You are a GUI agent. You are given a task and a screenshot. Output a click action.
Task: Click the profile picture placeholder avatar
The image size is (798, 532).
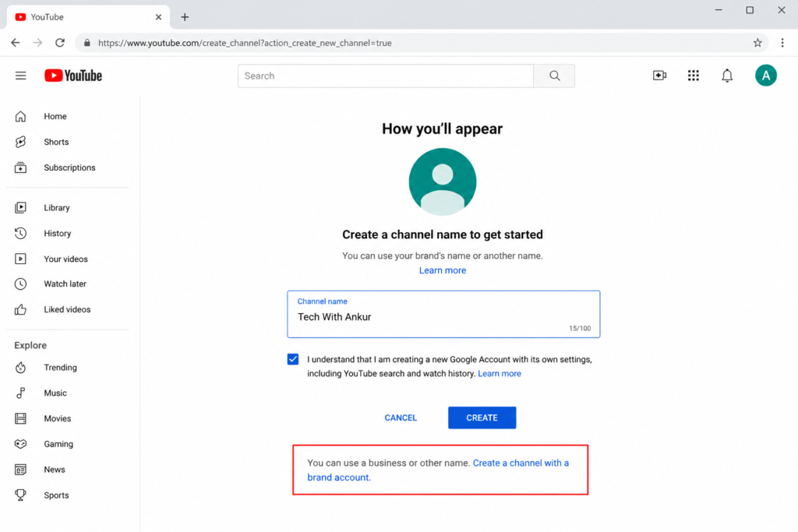pos(443,181)
